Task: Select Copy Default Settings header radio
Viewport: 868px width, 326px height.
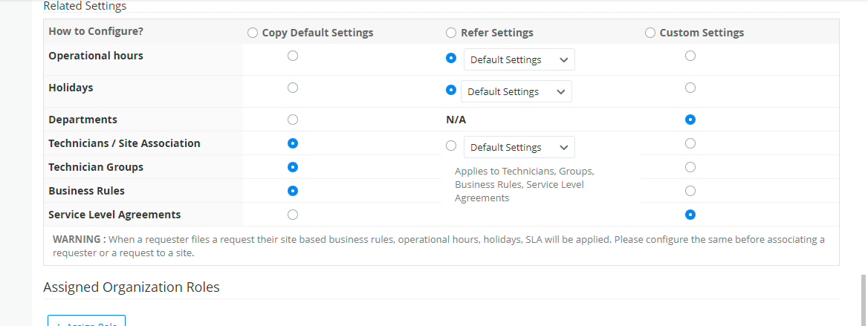Action: point(253,33)
